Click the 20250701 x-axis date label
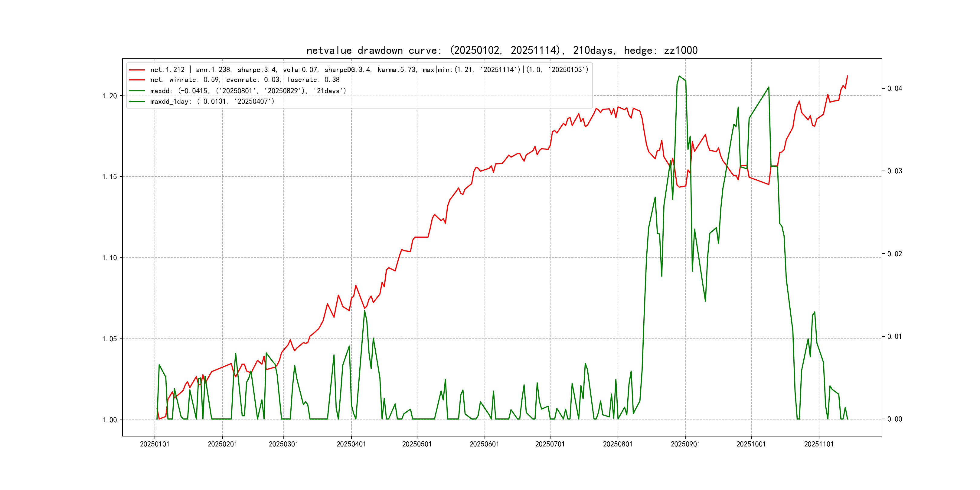 [x=550, y=444]
